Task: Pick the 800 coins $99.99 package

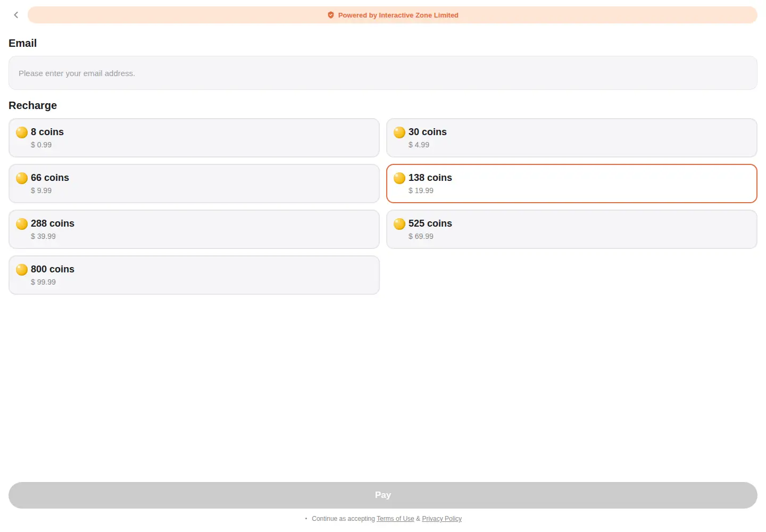Action: (x=194, y=275)
